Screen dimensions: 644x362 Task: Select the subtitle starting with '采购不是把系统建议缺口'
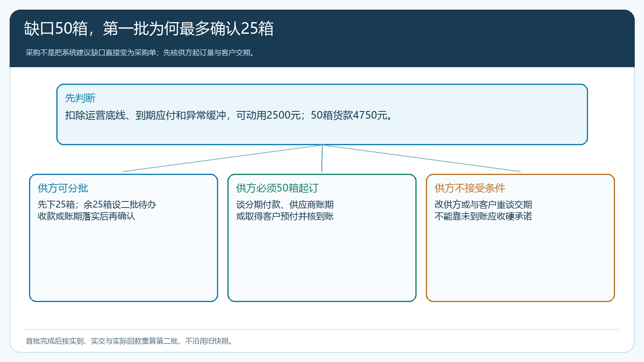[141, 53]
